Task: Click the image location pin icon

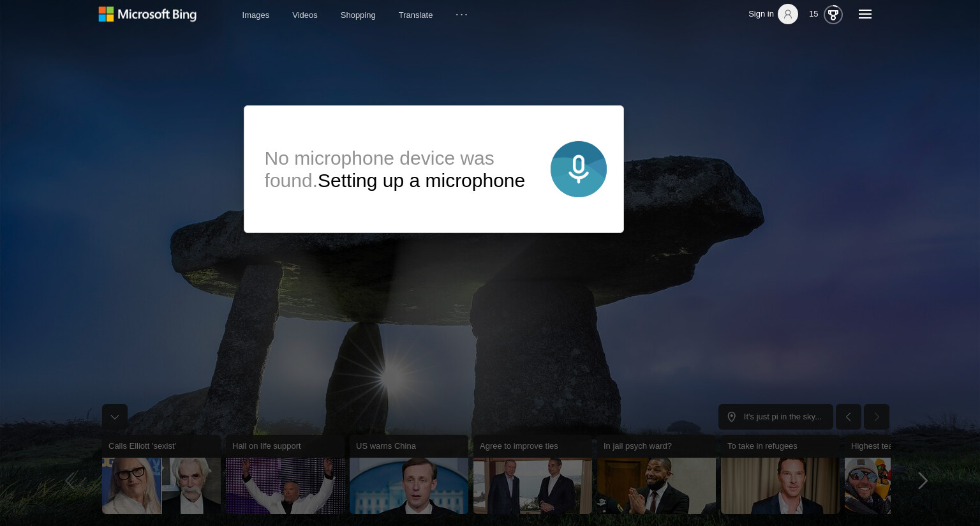Action: point(732,417)
